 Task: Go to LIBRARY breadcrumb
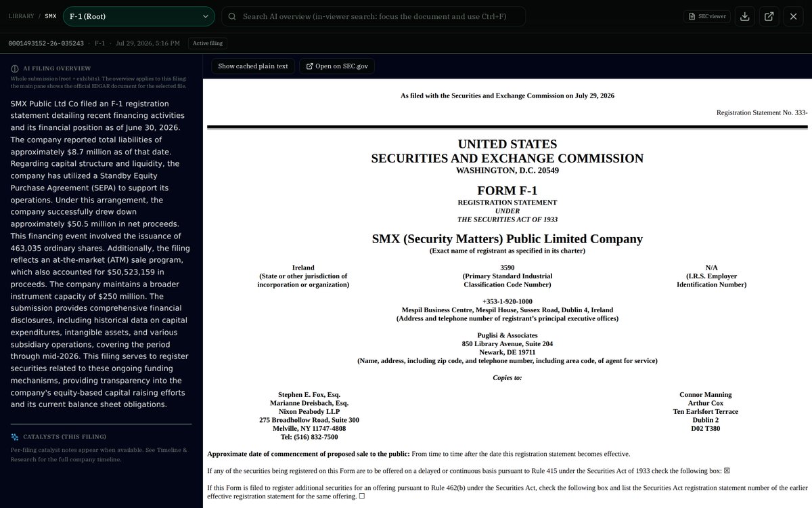click(21, 16)
